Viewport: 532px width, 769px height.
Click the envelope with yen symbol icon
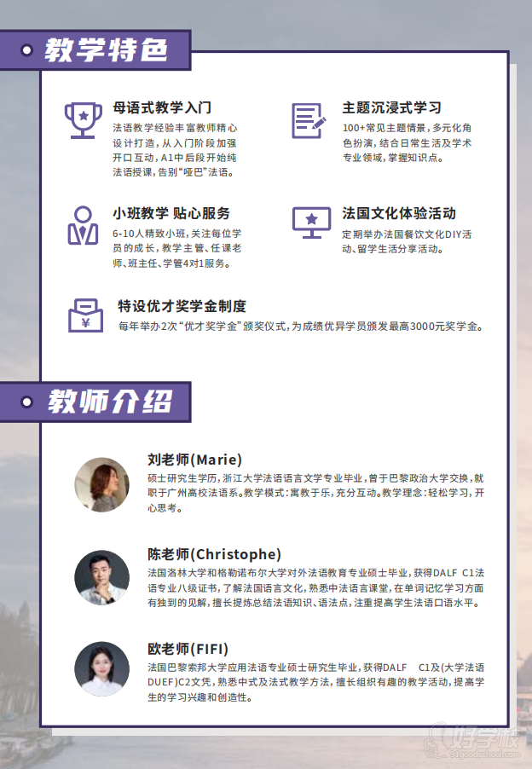(85, 315)
